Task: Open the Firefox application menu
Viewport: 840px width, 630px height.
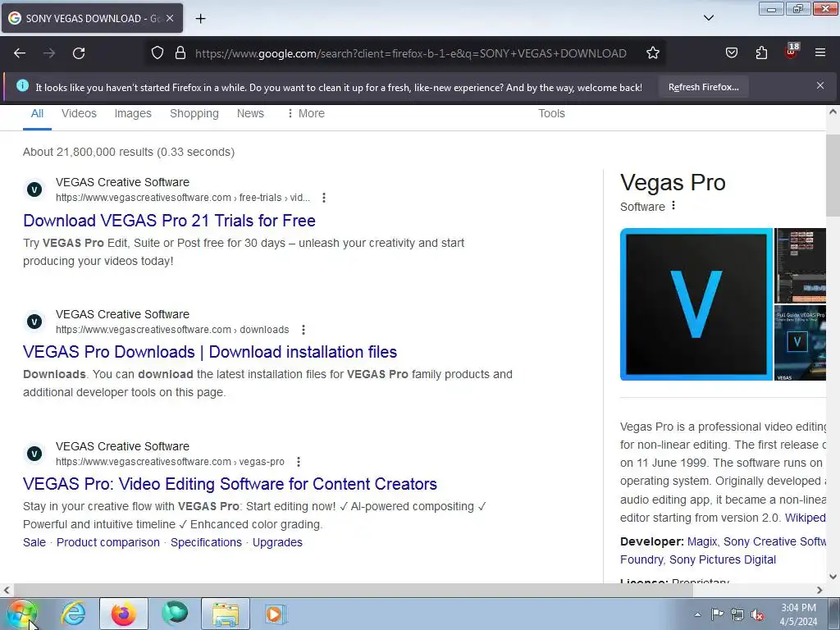Action: tap(820, 53)
